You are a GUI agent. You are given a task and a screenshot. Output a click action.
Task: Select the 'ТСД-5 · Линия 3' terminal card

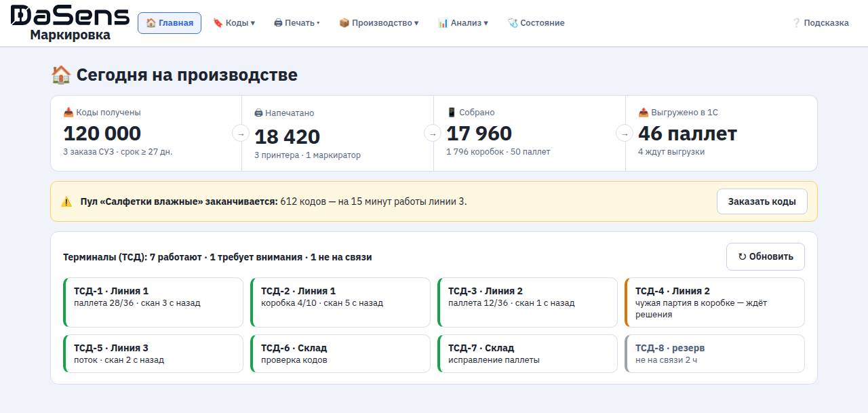[x=153, y=354]
